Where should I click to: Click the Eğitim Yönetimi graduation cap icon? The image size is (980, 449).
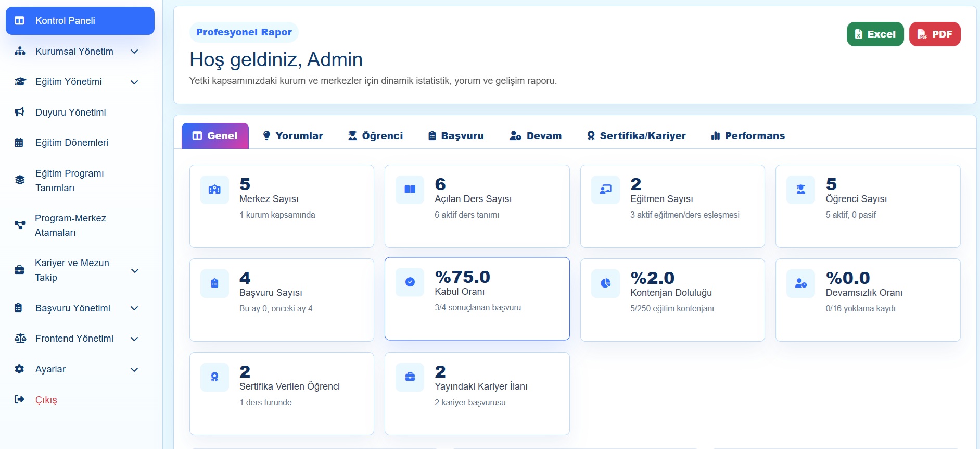pyautogui.click(x=20, y=82)
